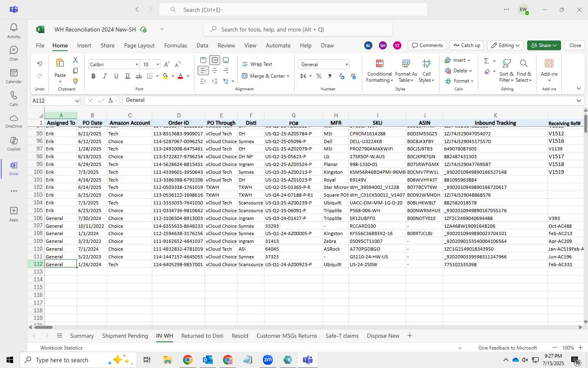Screen dimensions: 588x368
Task: Open Cell Styles gallery
Action: point(427,71)
